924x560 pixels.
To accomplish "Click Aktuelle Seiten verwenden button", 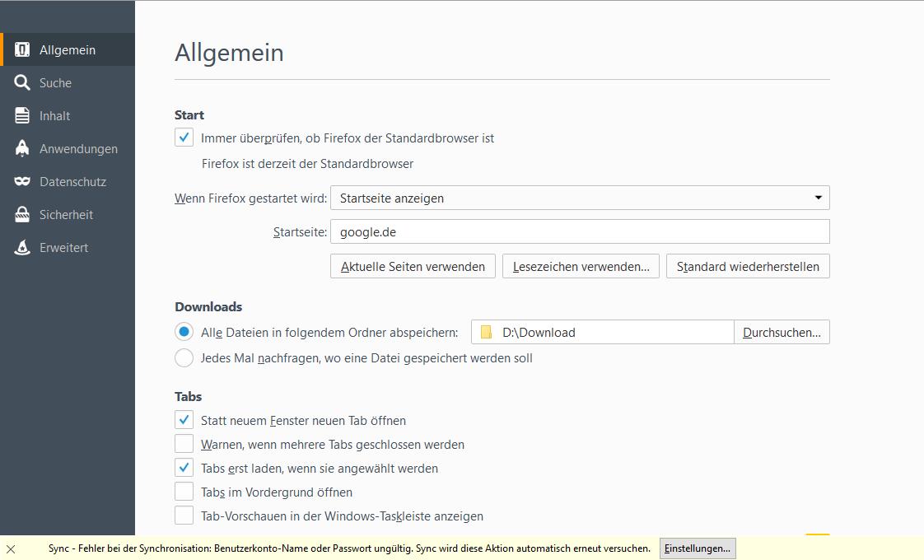I will click(413, 266).
